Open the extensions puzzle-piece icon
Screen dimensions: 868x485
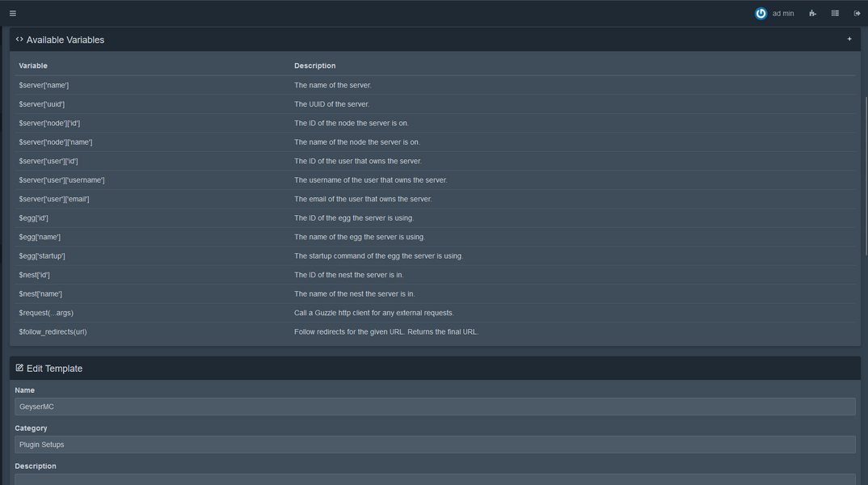[812, 14]
